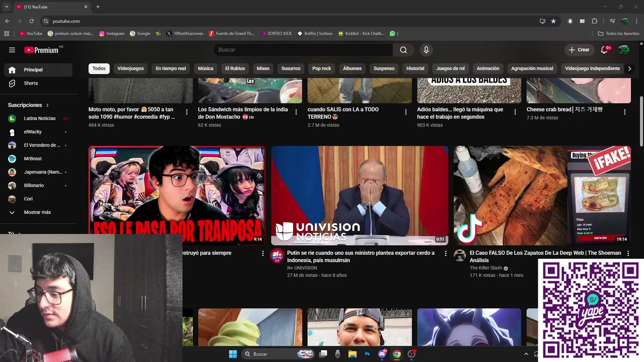The height and width of the screenshot is (362, 644).
Task: Open options for cuando SALIS short
Action: coord(406,112)
